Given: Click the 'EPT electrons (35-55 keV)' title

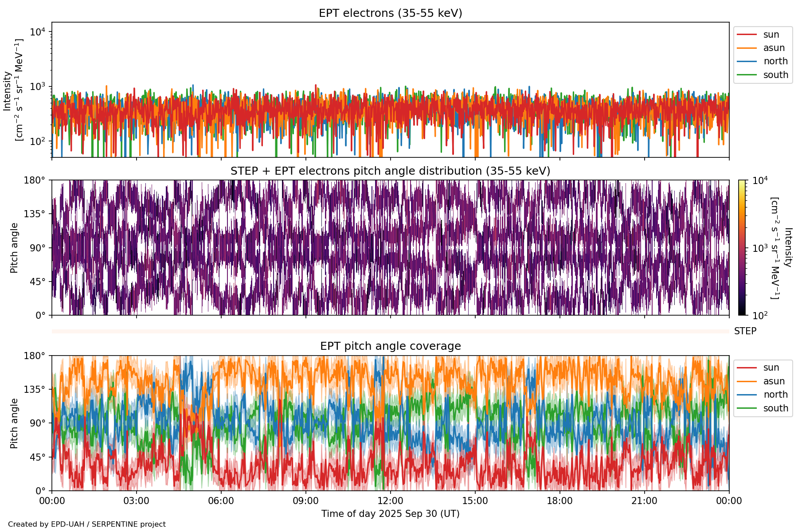Looking at the screenshot, I should pyautogui.click(x=390, y=13).
